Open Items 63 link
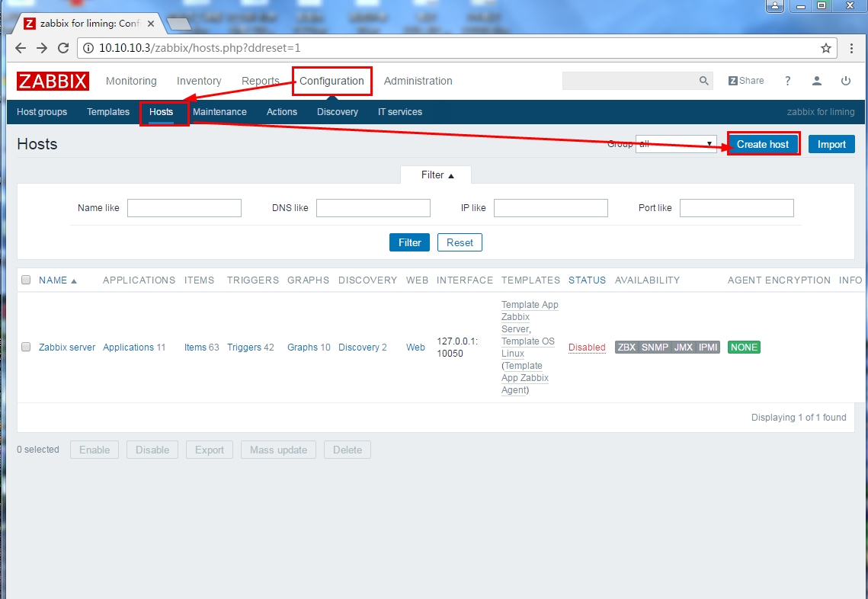The image size is (868, 599). tap(195, 347)
